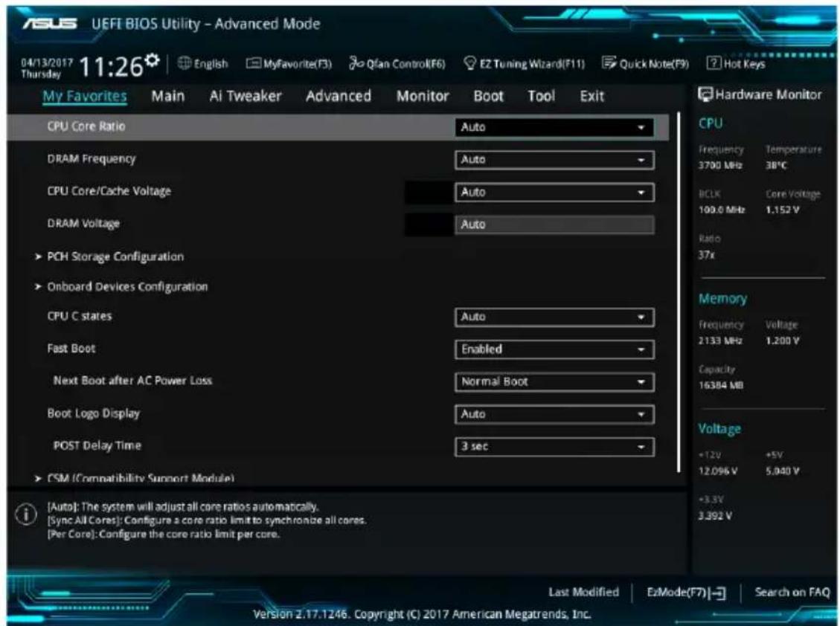Screen dimensions: 840x626
Task: Open the CPU Core Ratio dropdown
Action: click(x=554, y=127)
